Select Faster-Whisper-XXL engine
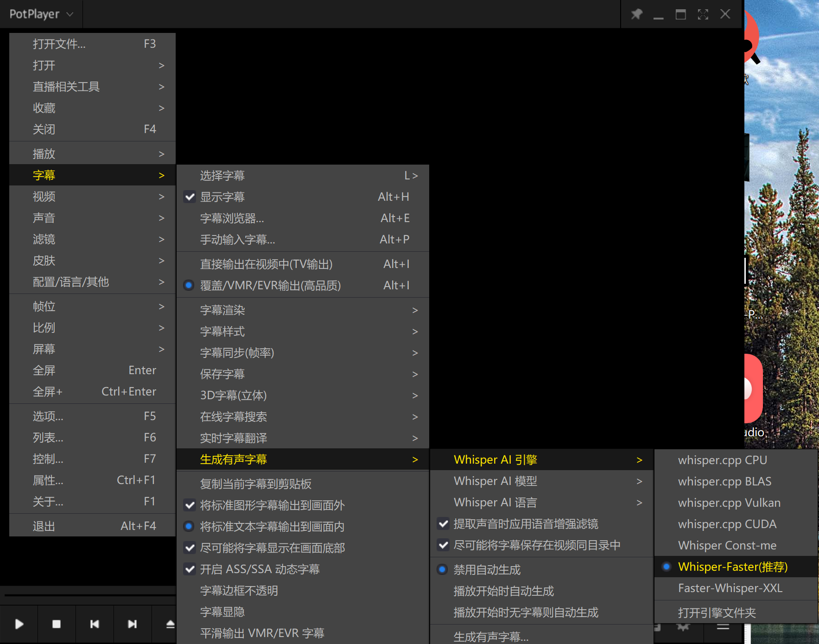Image resolution: width=819 pixels, height=644 pixels. [x=736, y=588]
